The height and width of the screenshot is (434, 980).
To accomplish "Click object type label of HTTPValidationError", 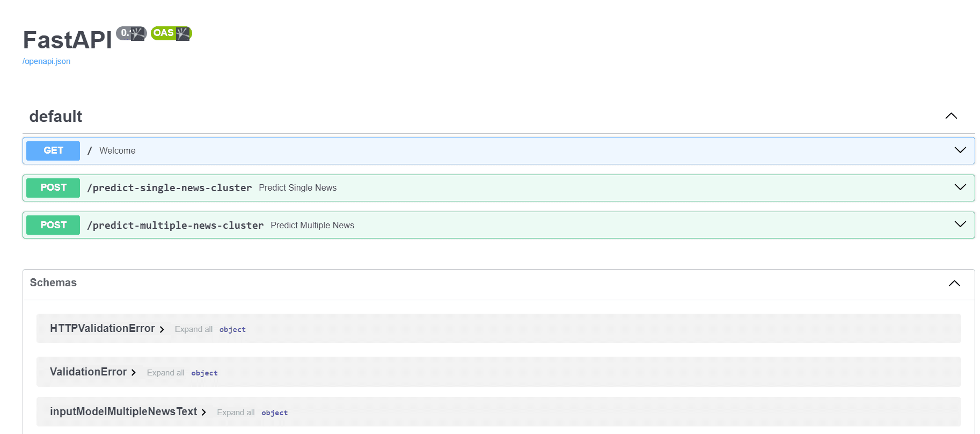I will (232, 330).
